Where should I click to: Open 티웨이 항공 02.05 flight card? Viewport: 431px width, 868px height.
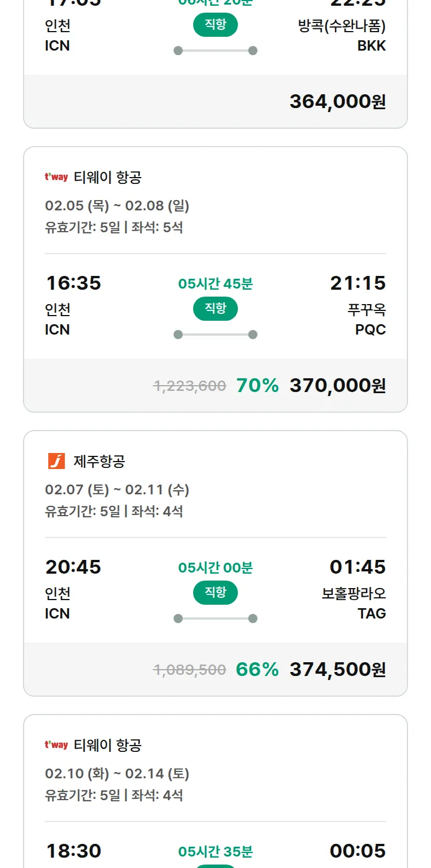point(107,177)
